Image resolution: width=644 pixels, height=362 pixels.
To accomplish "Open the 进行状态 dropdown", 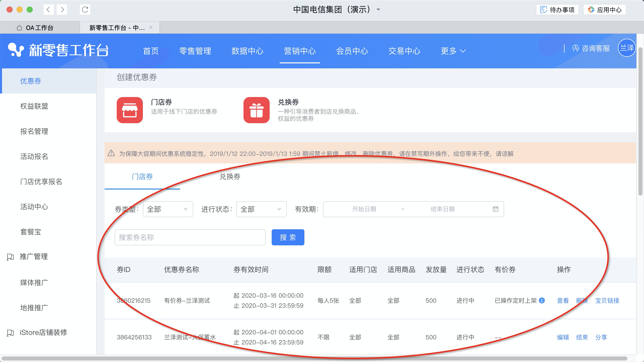I will click(262, 209).
